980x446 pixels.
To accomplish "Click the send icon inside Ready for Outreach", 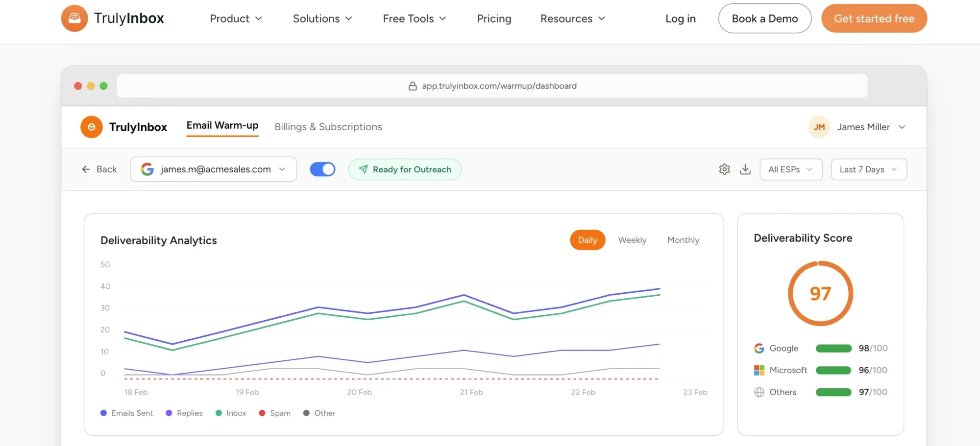I will point(363,169).
